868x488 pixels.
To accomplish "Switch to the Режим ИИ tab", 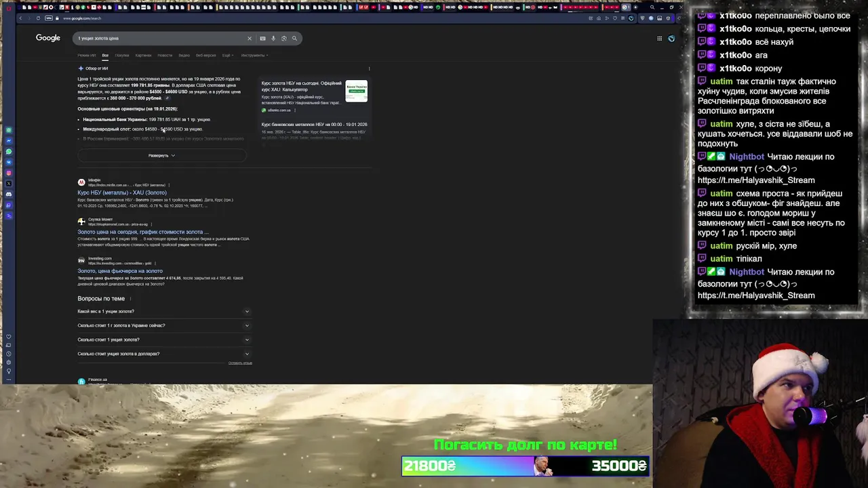I will (86, 56).
